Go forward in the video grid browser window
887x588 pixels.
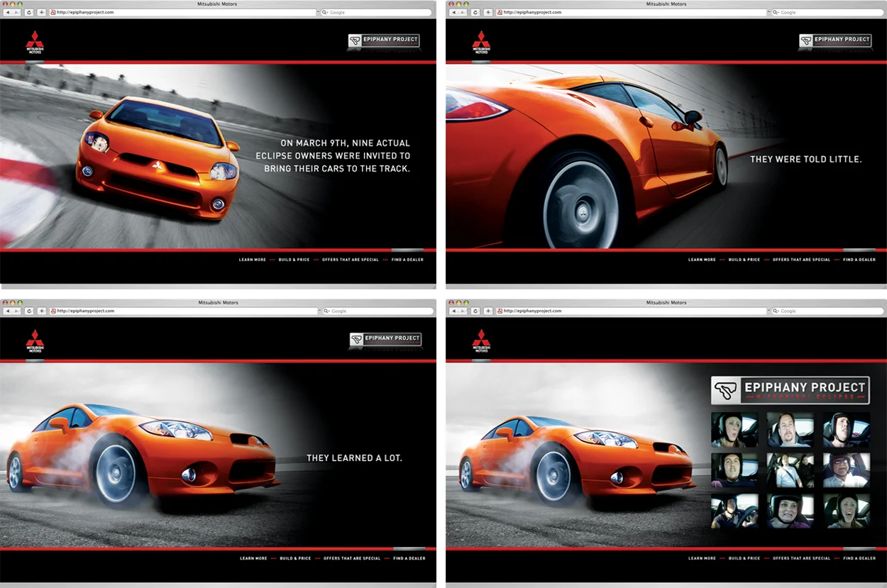pyautogui.click(x=463, y=311)
